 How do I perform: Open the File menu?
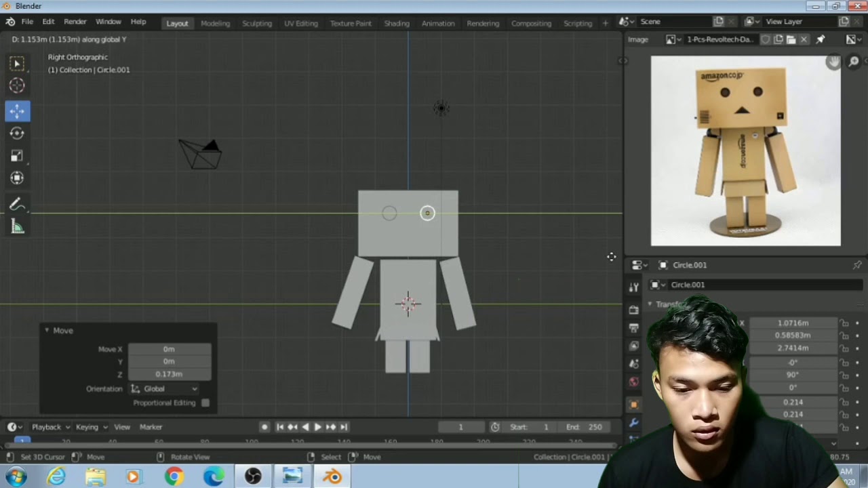[x=27, y=22]
